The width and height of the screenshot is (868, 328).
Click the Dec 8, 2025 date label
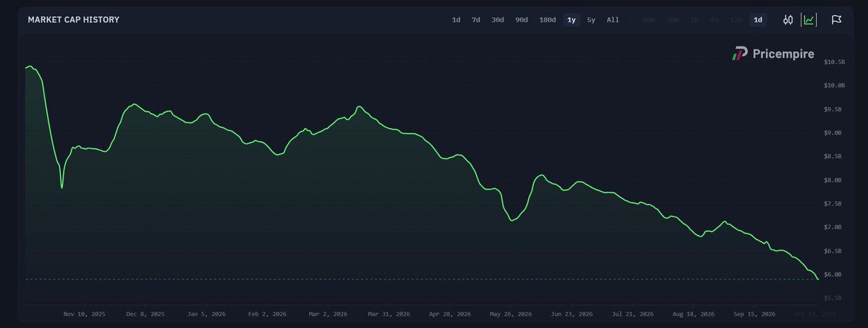tap(147, 314)
